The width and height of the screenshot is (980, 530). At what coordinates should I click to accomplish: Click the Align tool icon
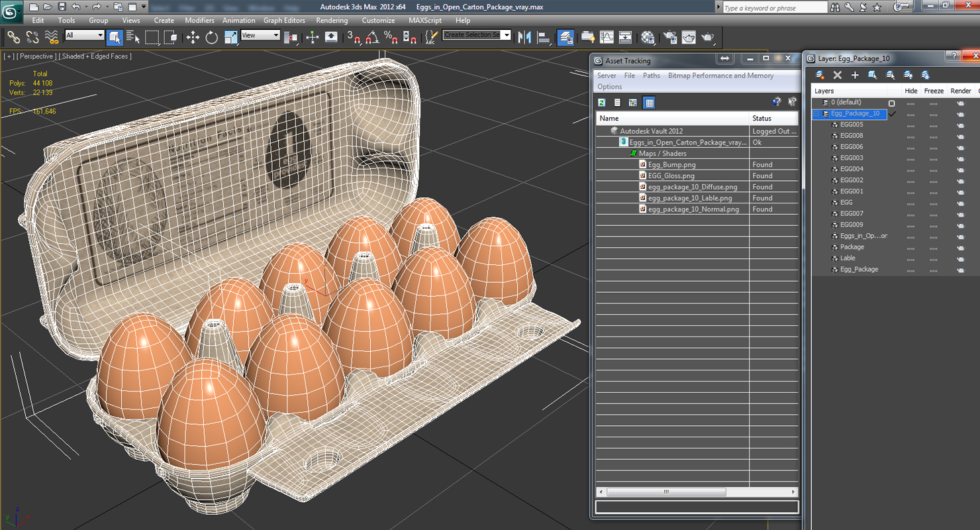(544, 38)
